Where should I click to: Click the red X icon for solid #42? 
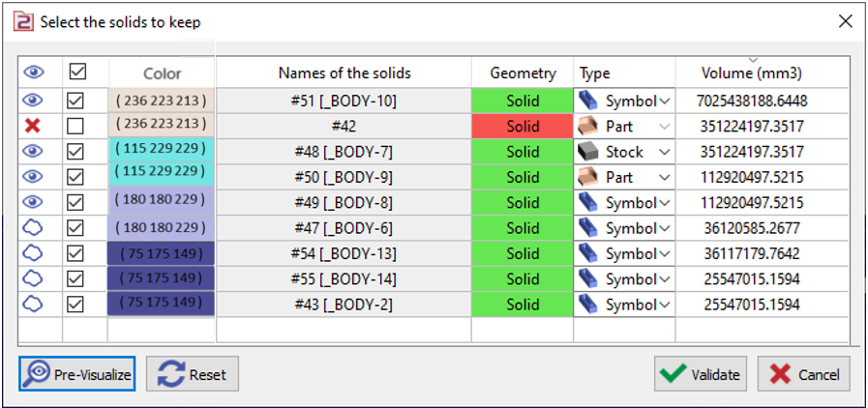click(x=33, y=126)
